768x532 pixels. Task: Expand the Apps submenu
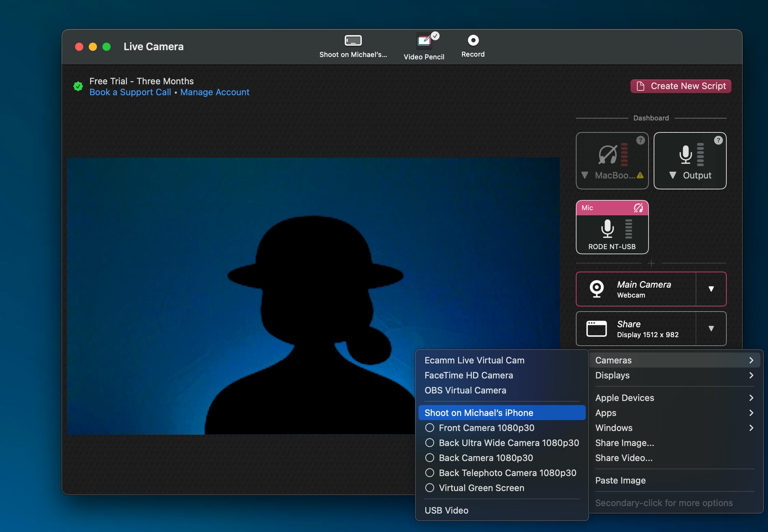coord(674,413)
